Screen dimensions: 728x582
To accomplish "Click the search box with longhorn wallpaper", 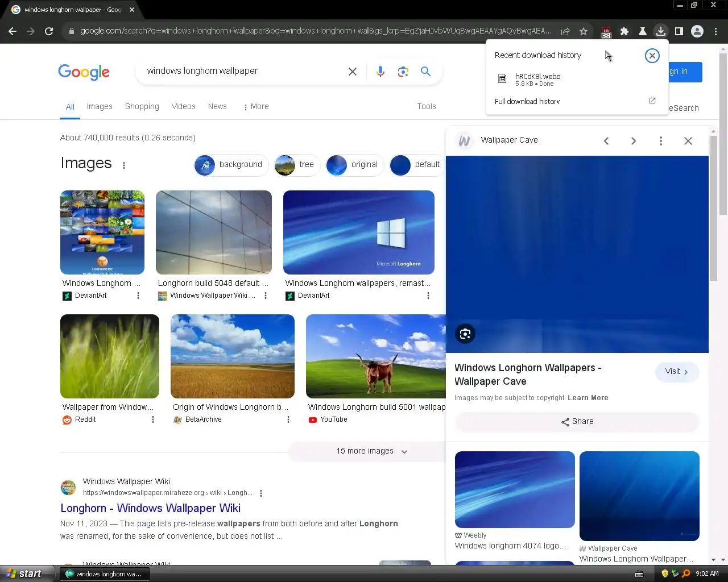I will pos(242,72).
